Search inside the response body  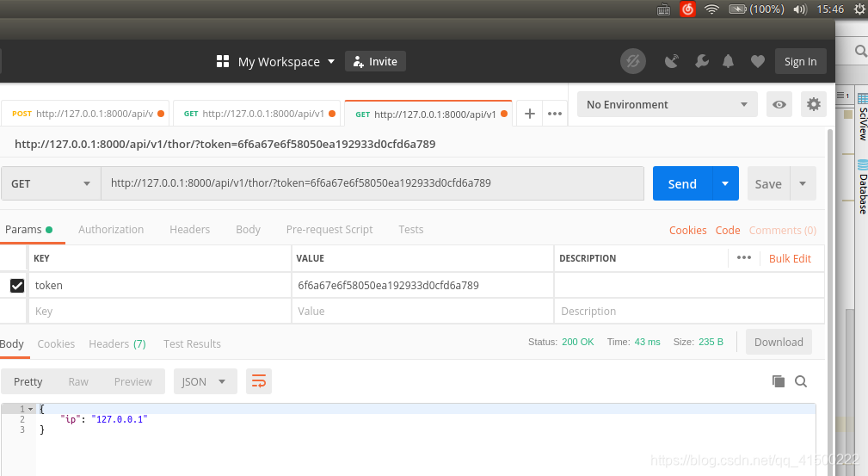800,381
